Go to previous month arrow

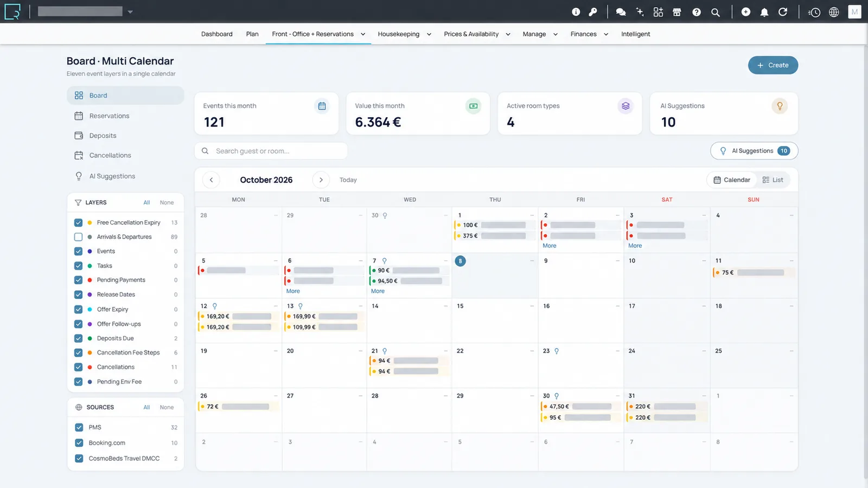click(211, 180)
